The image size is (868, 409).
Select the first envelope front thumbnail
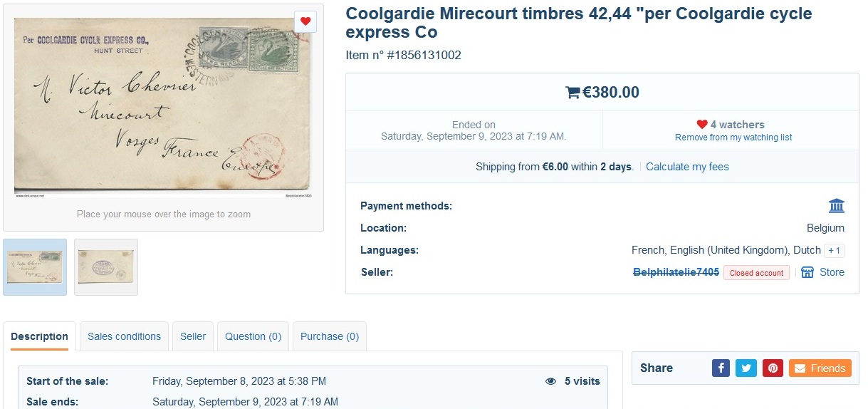35,267
